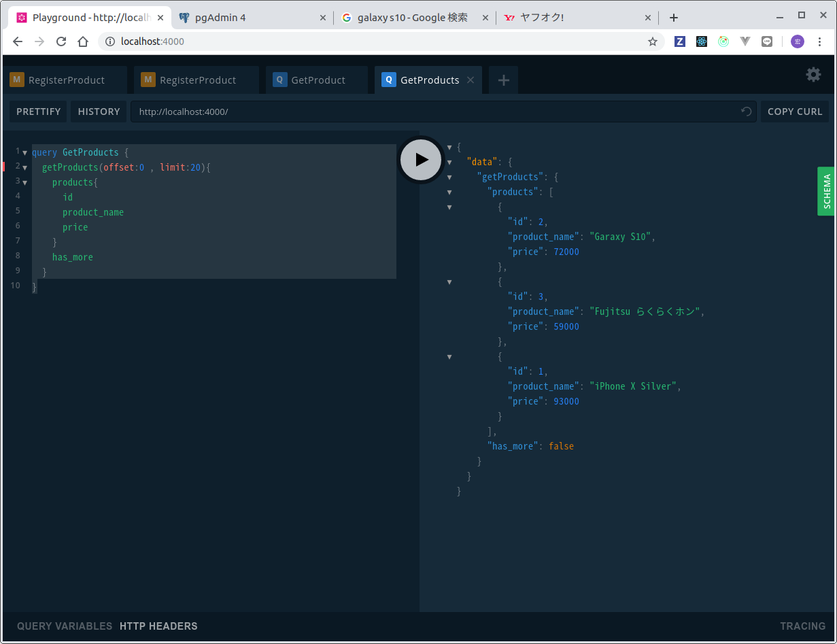Viewport: 837px width, 644px height.
Task: Reload the browser page
Action: click(61, 41)
